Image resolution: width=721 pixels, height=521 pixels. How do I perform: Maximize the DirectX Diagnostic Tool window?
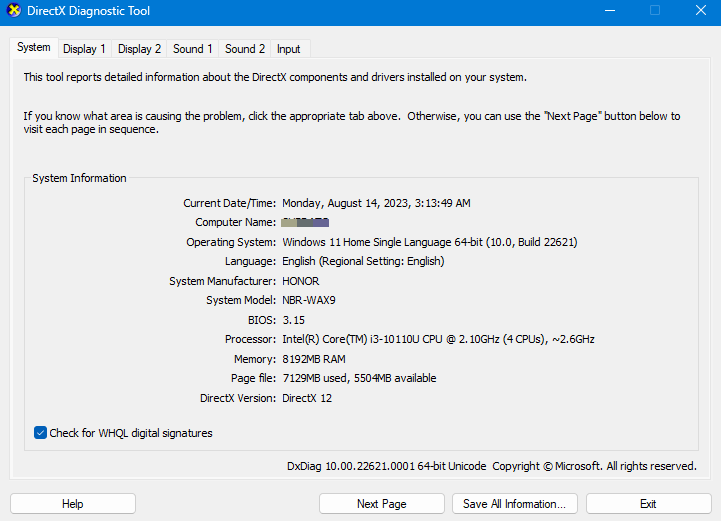click(x=655, y=11)
